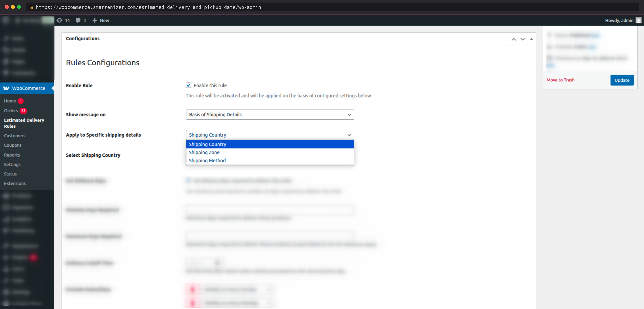
Task: Select Shipping Method option in list
Action: pyautogui.click(x=207, y=161)
